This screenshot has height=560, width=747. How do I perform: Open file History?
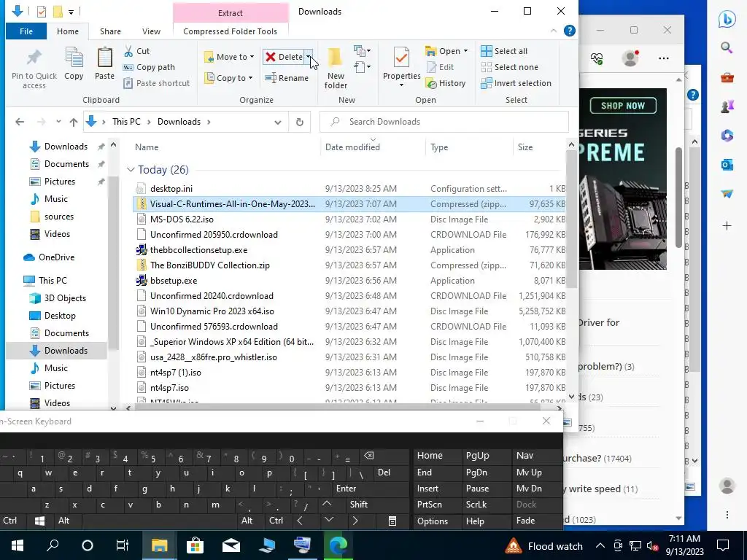tap(446, 83)
